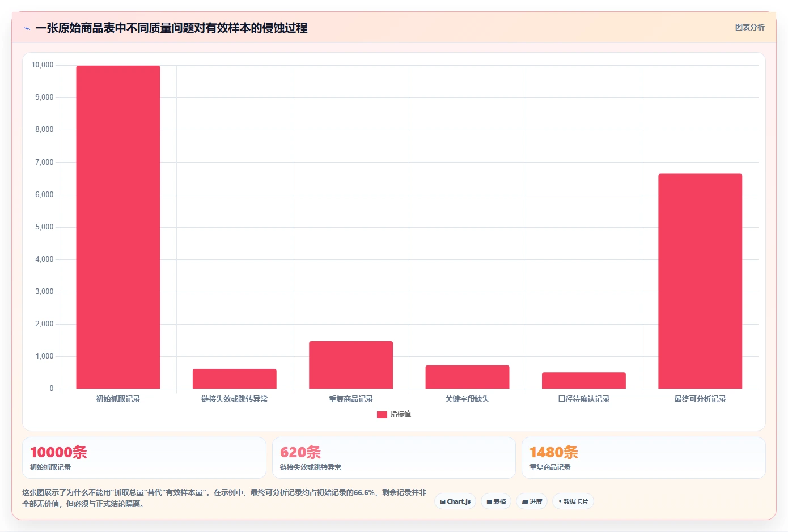Select the 进度 tag chip
The image size is (788, 532).
532,501
